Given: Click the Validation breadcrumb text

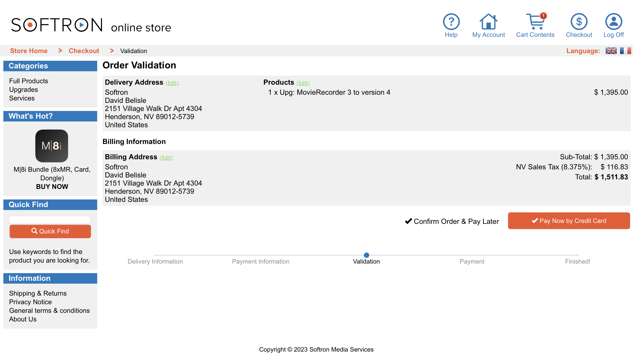Looking at the screenshot, I should [134, 51].
